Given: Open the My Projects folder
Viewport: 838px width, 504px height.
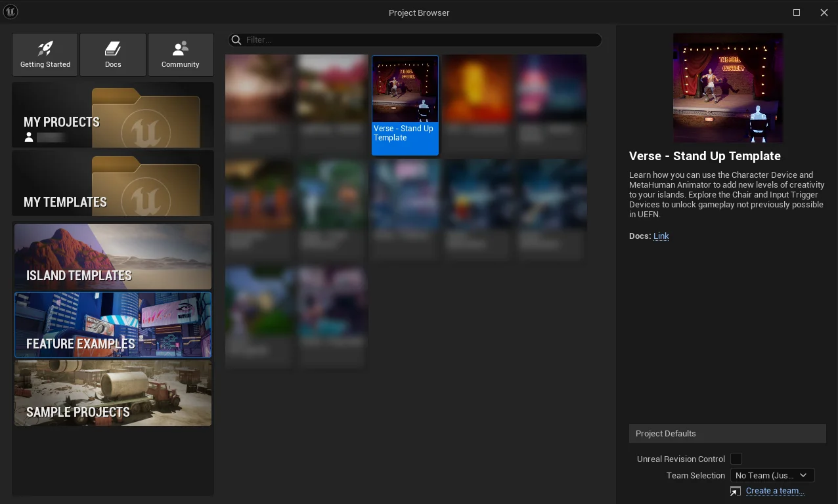Looking at the screenshot, I should (x=113, y=115).
